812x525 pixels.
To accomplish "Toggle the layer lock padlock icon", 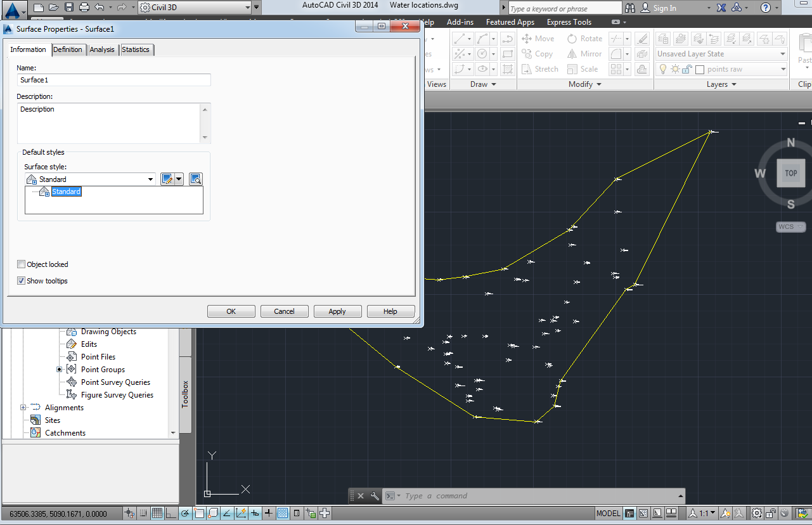I will tap(686, 69).
